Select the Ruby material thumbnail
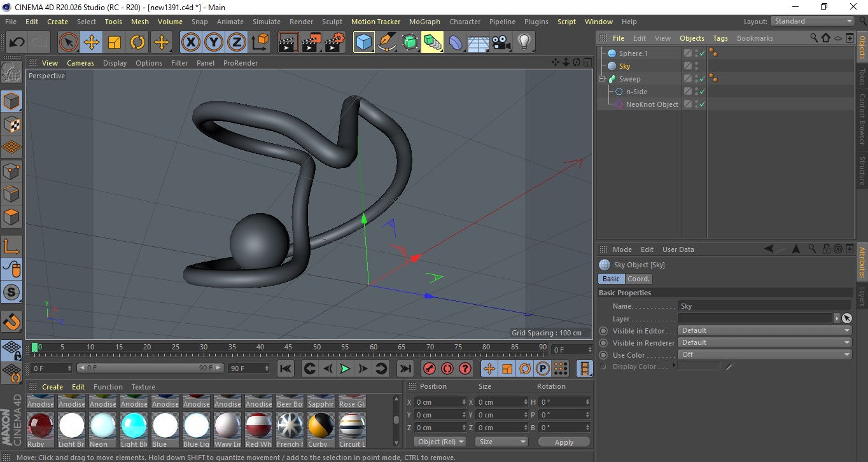 pos(40,430)
